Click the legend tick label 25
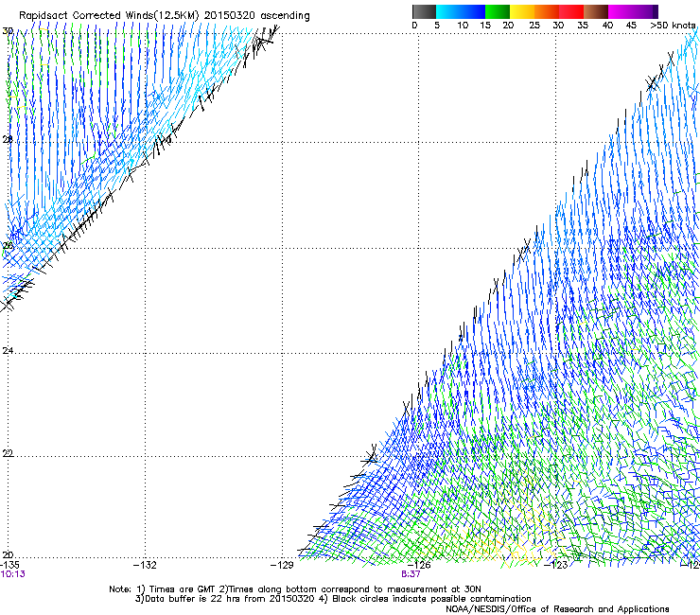 (534, 26)
